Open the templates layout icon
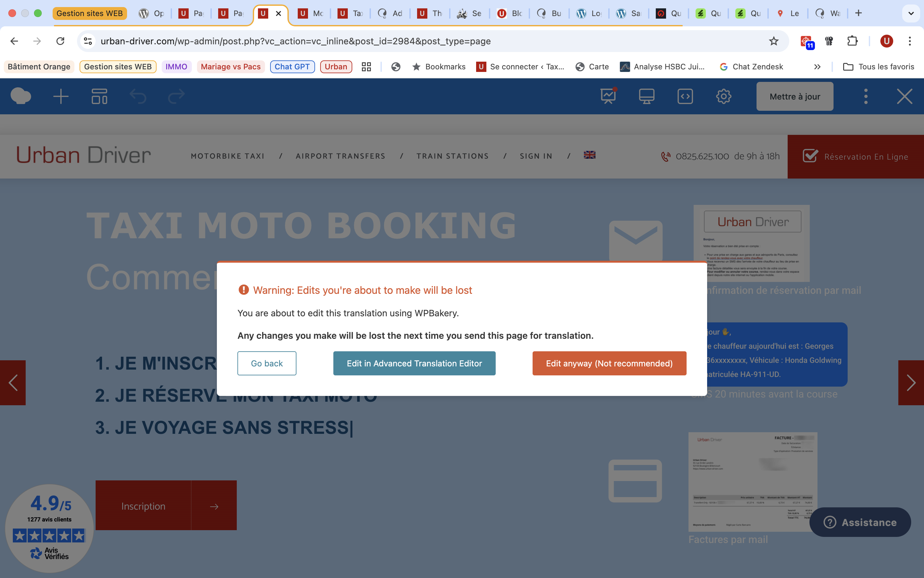This screenshot has width=924, height=578. coord(99,96)
